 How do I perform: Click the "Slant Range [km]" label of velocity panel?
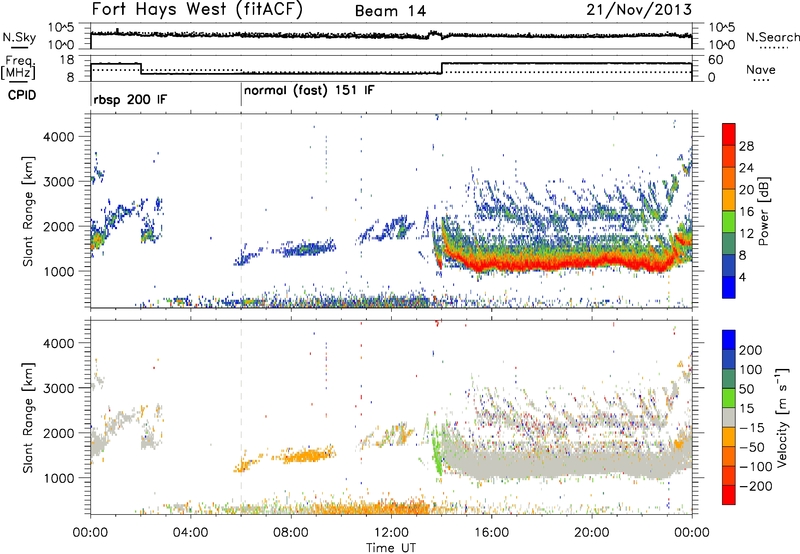pos(28,418)
